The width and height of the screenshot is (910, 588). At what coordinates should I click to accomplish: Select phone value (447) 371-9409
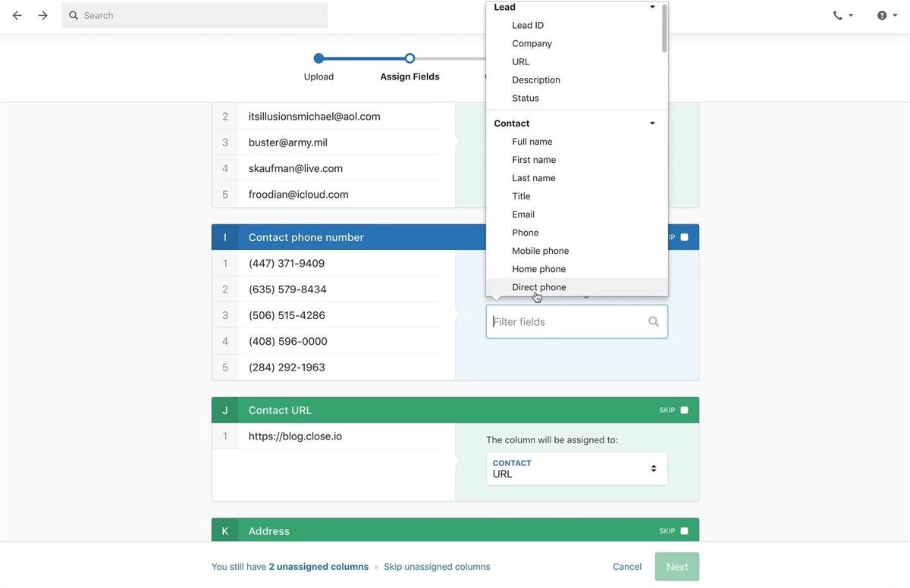[x=287, y=264]
